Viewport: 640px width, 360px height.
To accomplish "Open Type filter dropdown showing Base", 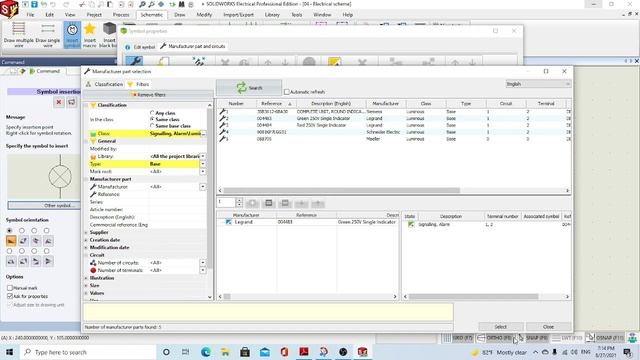I will pos(203,164).
